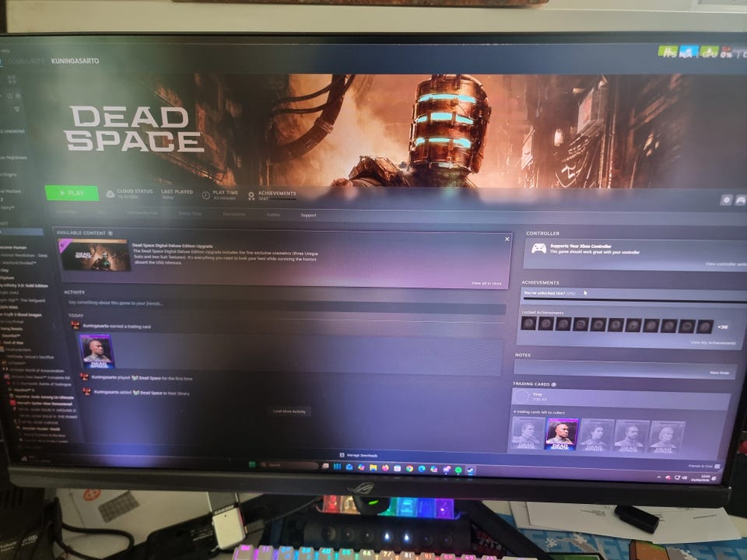Click the green PLAY button
This screenshot has width=747, height=560.
click(72, 193)
